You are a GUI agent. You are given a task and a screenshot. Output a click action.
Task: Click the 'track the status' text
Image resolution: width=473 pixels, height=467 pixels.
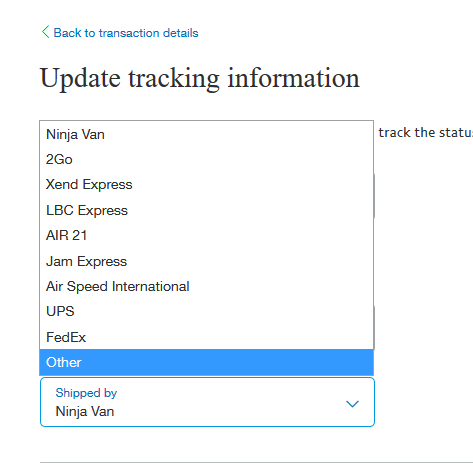click(x=425, y=132)
